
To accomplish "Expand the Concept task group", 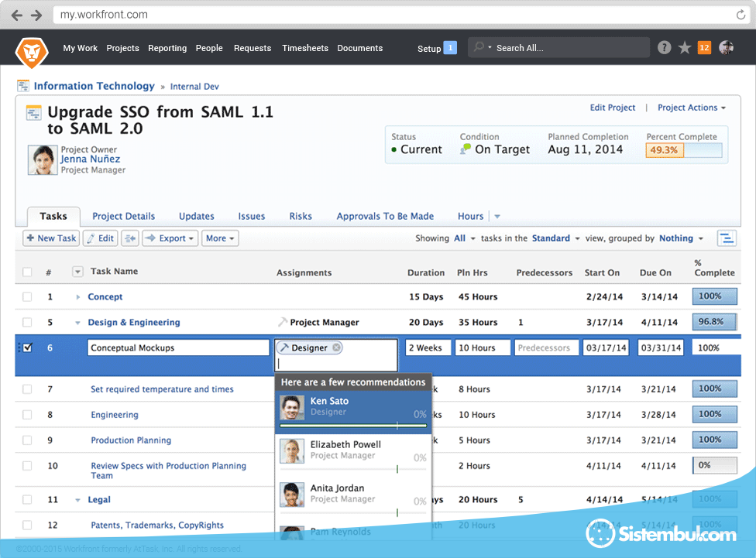I will [x=77, y=297].
